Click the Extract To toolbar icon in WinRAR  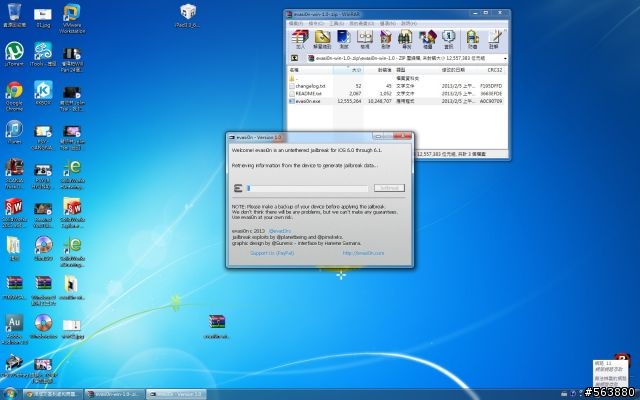coord(322,40)
